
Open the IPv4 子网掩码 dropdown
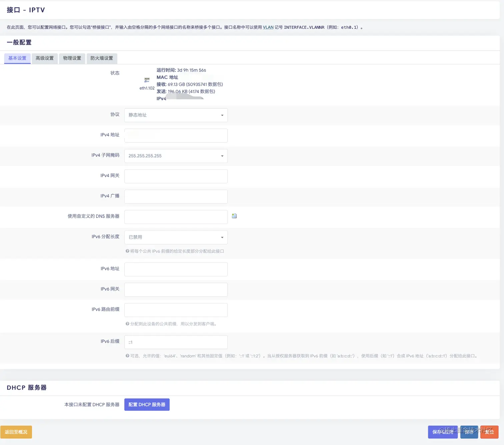coord(176,156)
